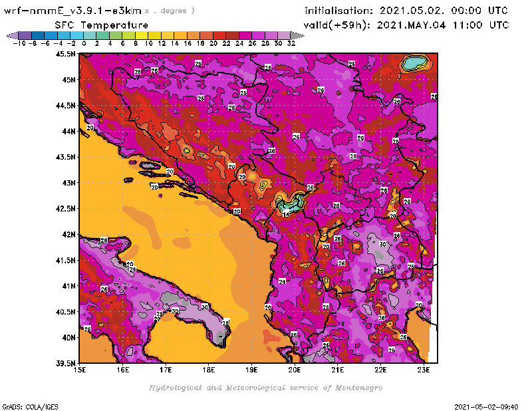Click the 'wrf-nmmE_v3.9.1-e3km' model title
This screenshot has height=411, width=532.
(72, 11)
